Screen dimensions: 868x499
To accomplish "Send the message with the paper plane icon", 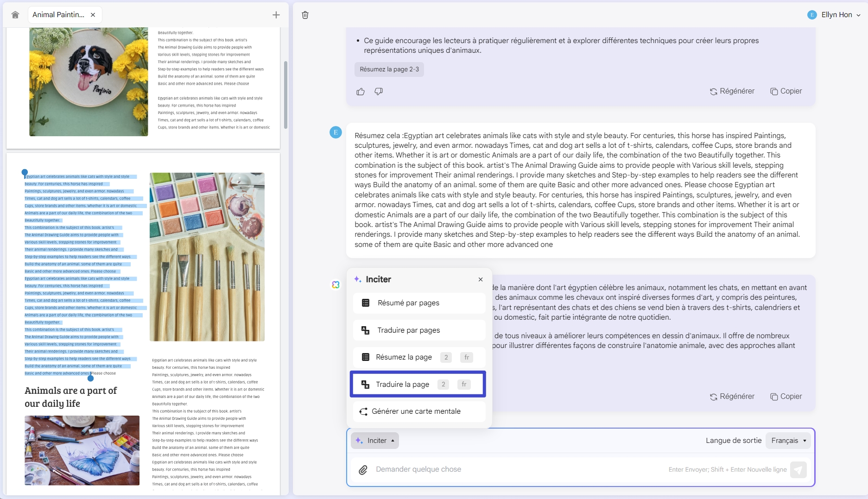I will tap(798, 469).
